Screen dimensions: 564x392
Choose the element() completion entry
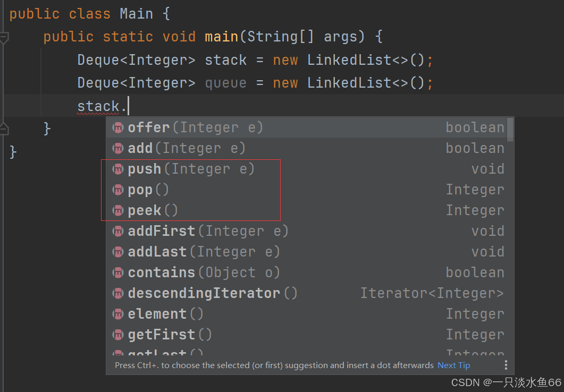coord(165,314)
